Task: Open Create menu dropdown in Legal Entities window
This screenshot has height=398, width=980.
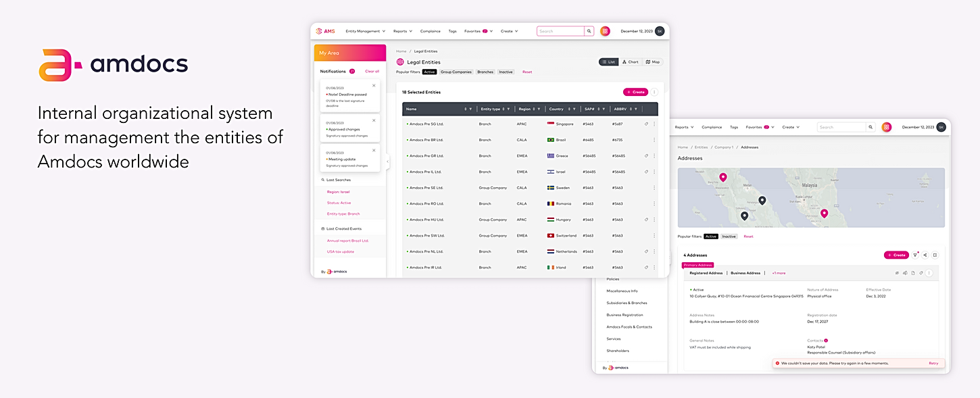Action: (510, 31)
